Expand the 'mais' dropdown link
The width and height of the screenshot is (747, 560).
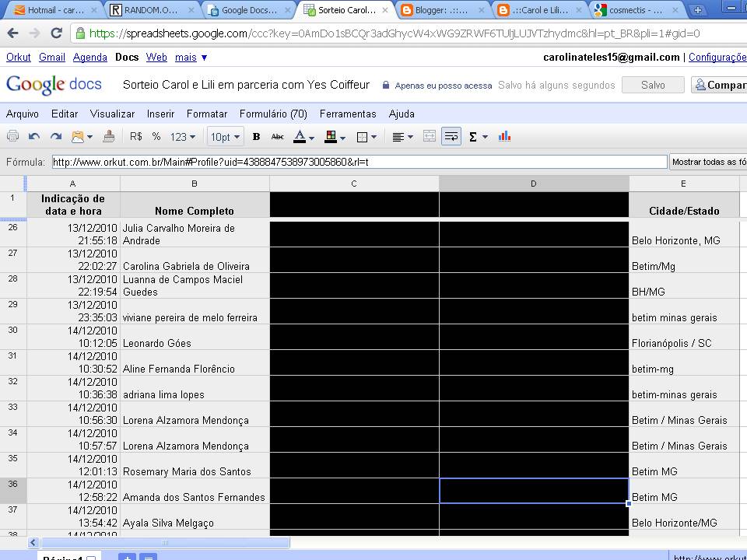(x=191, y=57)
